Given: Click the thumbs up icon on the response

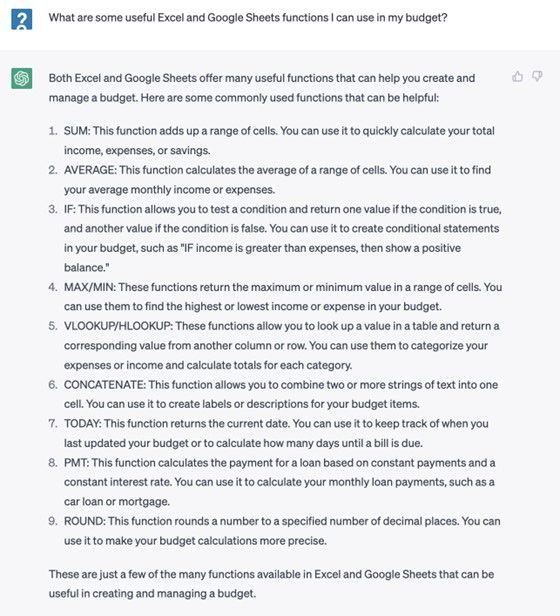Looking at the screenshot, I should [518, 76].
